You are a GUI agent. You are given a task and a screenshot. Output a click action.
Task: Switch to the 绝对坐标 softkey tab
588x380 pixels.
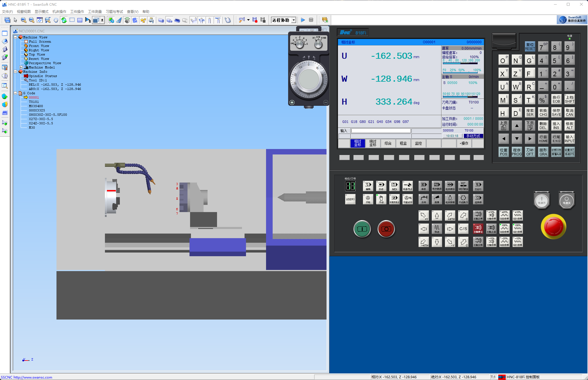pyautogui.click(x=373, y=143)
